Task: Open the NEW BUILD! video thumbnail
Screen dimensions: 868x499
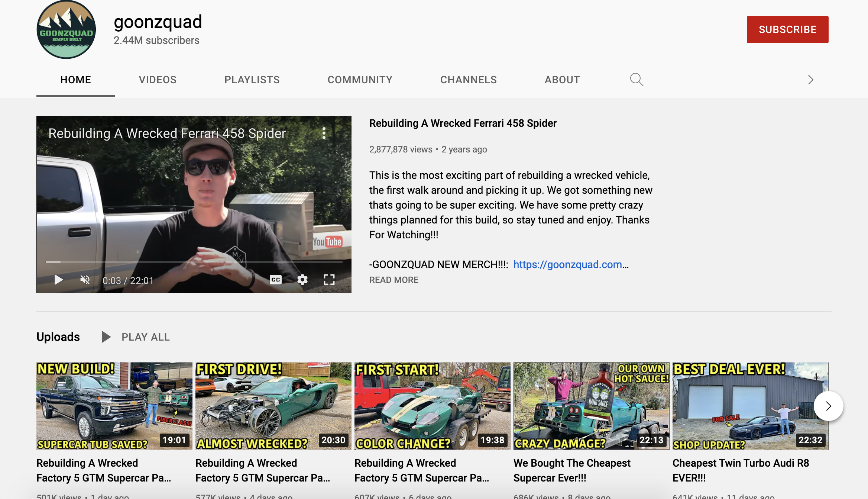Action: tap(114, 406)
